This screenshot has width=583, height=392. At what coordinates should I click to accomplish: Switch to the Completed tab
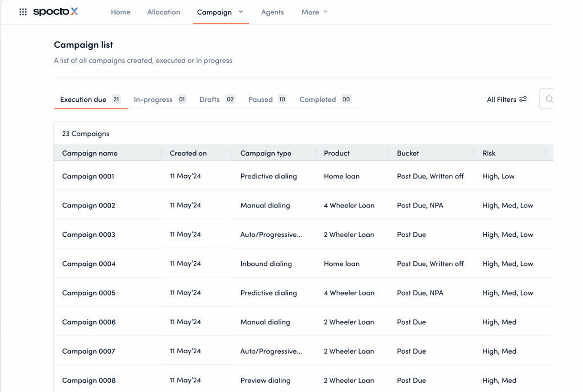pyautogui.click(x=325, y=99)
